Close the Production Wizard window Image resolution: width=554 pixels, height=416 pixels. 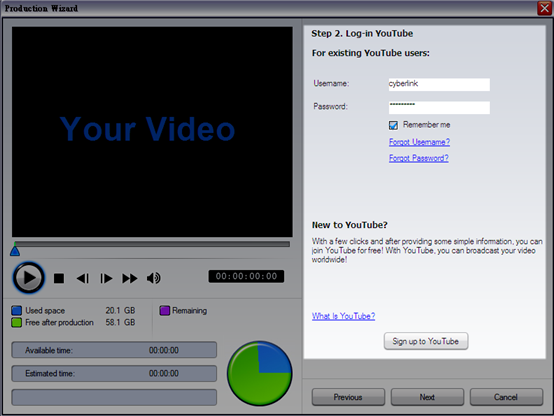click(544, 8)
